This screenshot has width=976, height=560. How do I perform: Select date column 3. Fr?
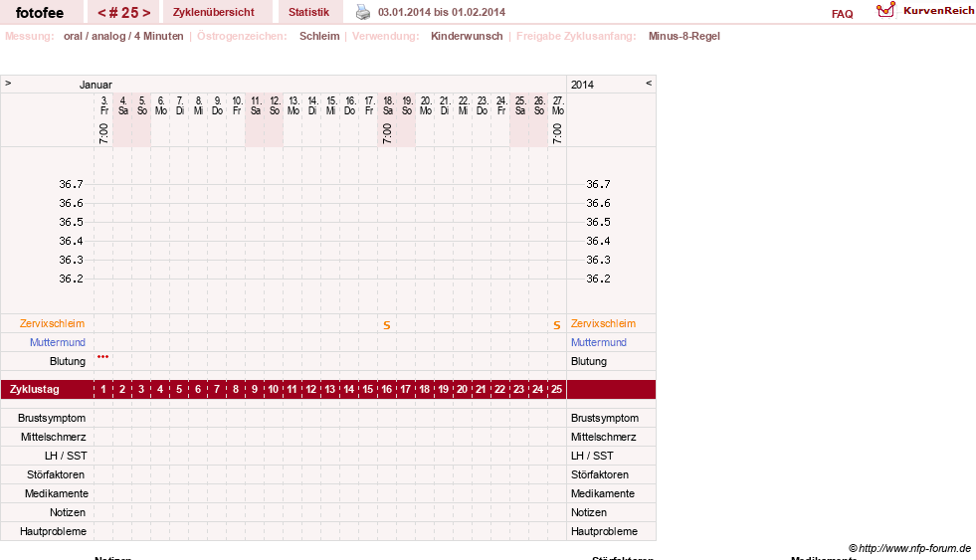[103, 105]
